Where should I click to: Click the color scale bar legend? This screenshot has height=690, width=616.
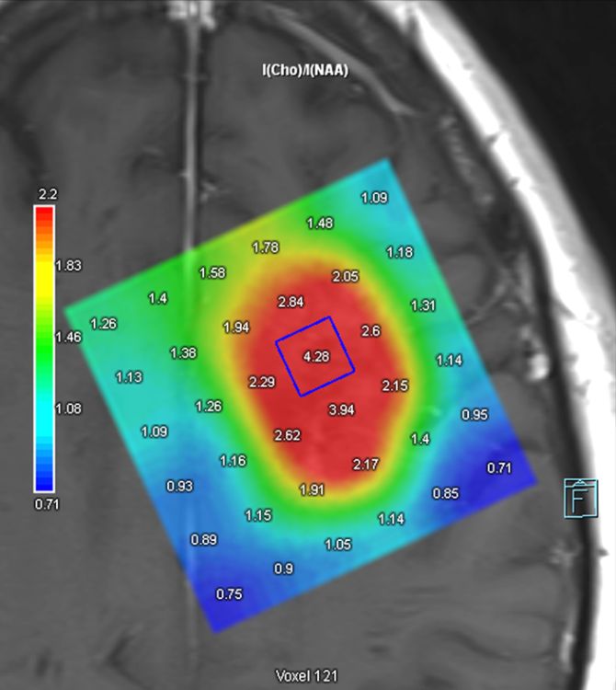point(44,349)
